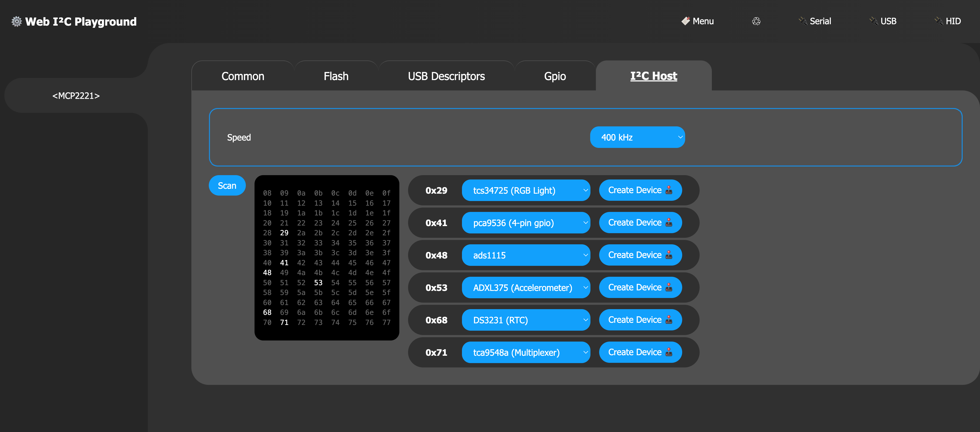This screenshot has width=980, height=432.
Task: Create Device for tca9548a Multiplexer 0x71
Action: pos(640,351)
